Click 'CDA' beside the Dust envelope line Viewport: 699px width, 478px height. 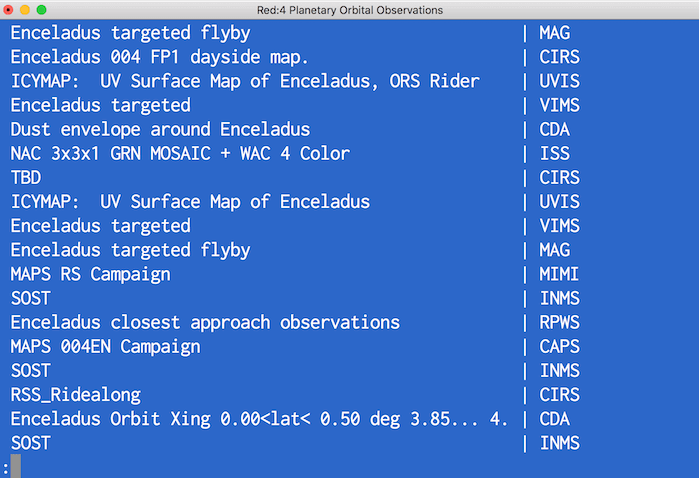[554, 129]
